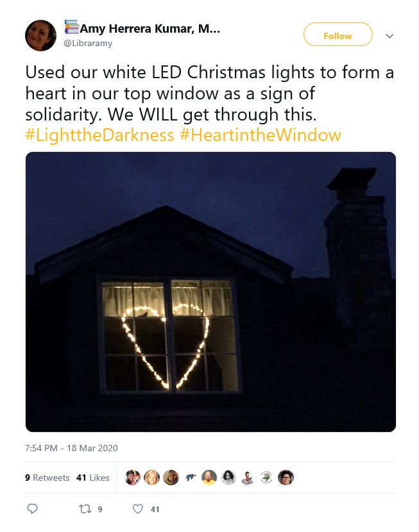The width and height of the screenshot is (419, 532).
Task: Open the last liker avatar in the row
Action: tap(286, 478)
